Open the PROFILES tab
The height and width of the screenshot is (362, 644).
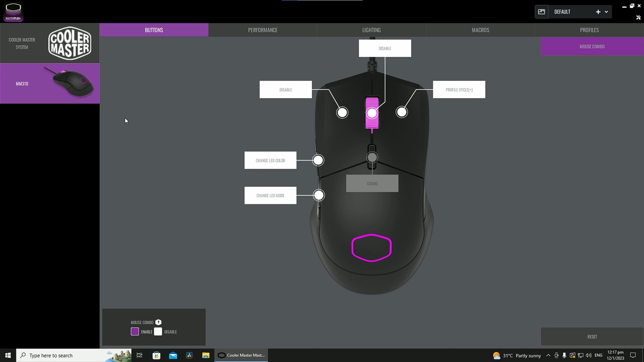[590, 29]
